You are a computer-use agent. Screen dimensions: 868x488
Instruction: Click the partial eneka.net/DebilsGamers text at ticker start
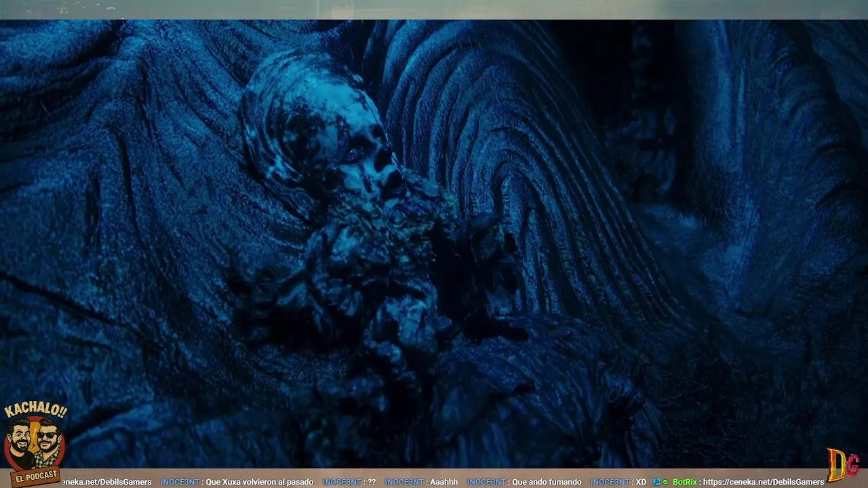(106, 482)
